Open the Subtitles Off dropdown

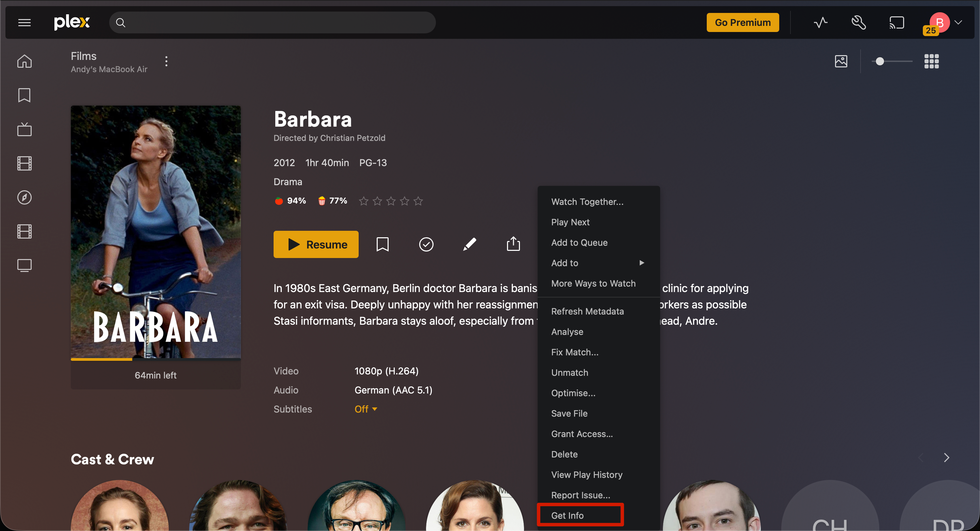pyautogui.click(x=365, y=409)
